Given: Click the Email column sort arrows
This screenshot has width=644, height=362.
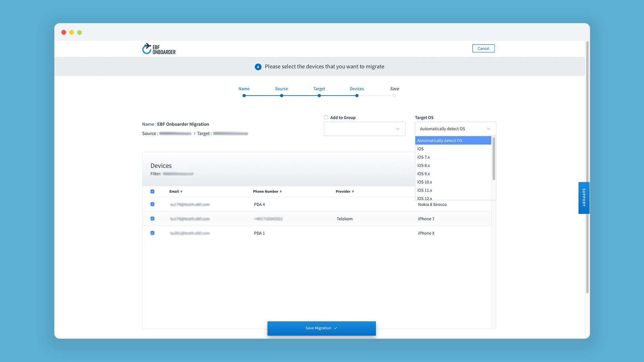Looking at the screenshot, I should pyautogui.click(x=181, y=191).
